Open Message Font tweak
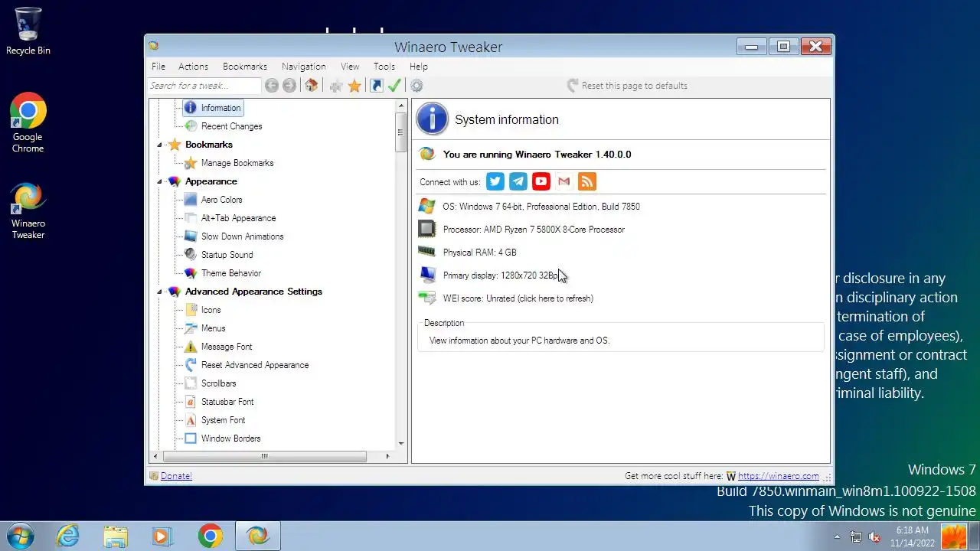Image resolution: width=980 pixels, height=551 pixels. tap(226, 347)
